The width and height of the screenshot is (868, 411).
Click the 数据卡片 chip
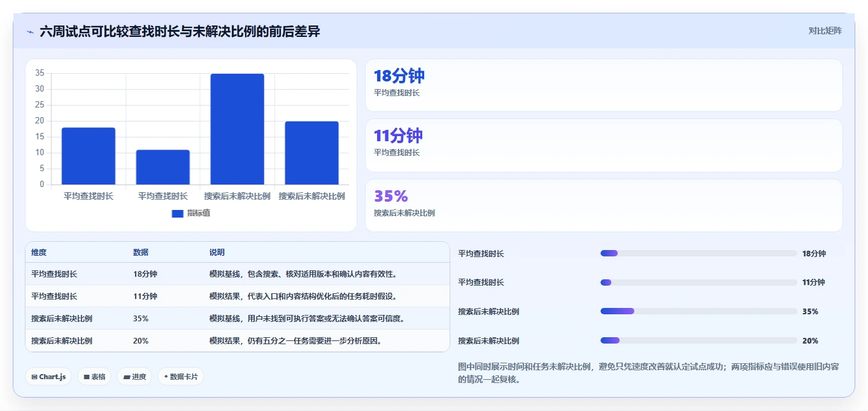[181, 377]
